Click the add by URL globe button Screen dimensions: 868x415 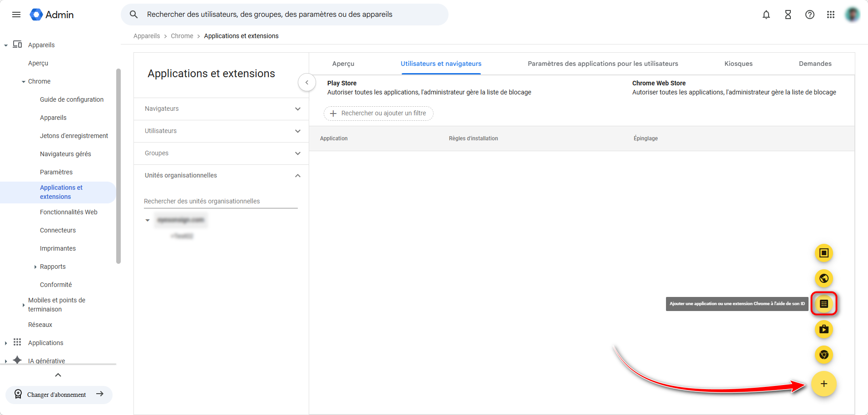click(x=824, y=278)
